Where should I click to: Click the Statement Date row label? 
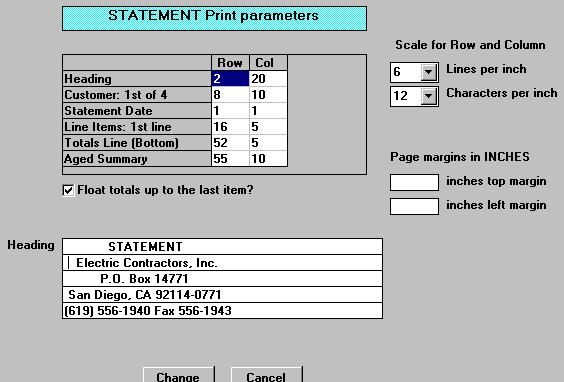137,111
